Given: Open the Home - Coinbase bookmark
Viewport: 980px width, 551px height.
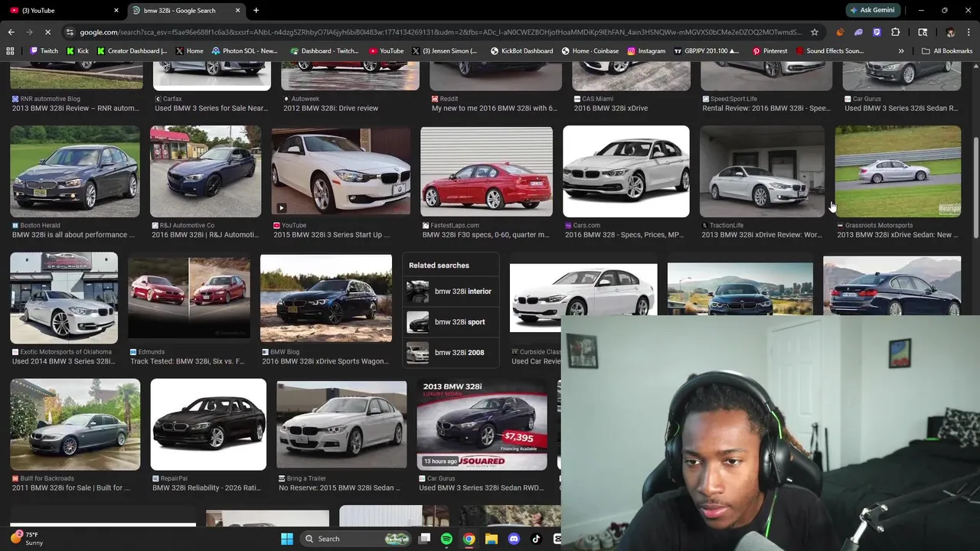Looking at the screenshot, I should pos(590,51).
